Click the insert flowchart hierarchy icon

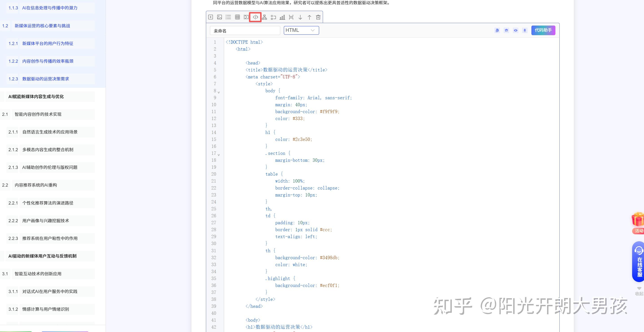264,17
